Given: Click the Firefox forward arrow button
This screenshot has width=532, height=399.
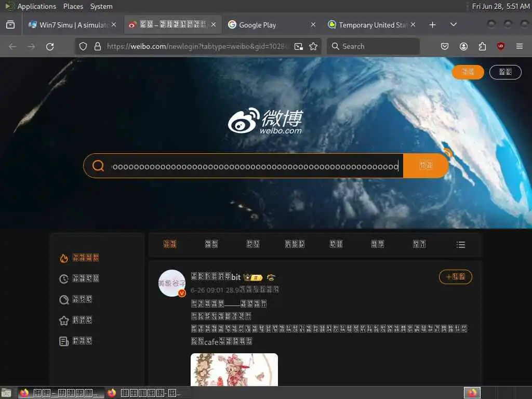Looking at the screenshot, I should coord(31,46).
